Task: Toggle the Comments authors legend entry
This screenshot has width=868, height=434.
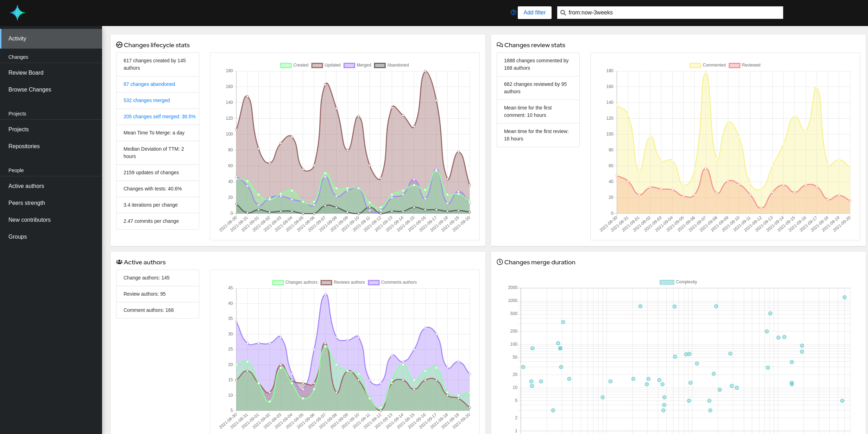Action: (392, 282)
